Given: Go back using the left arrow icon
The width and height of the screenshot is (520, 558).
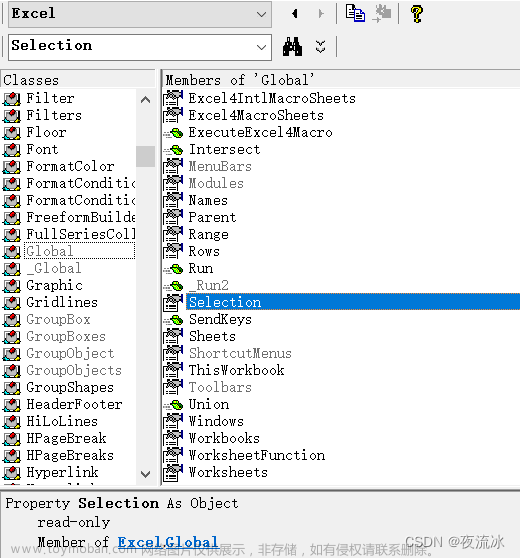Looking at the screenshot, I should tap(294, 14).
